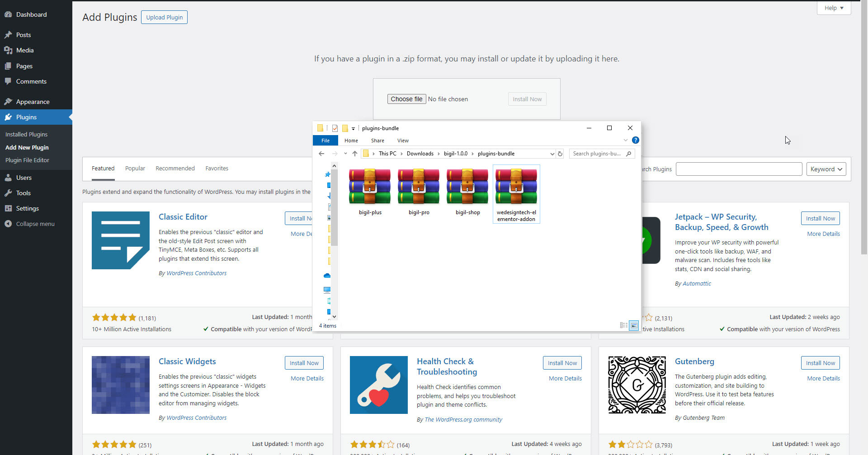Click the Users icon in sidebar
The image size is (868, 455).
[8, 178]
